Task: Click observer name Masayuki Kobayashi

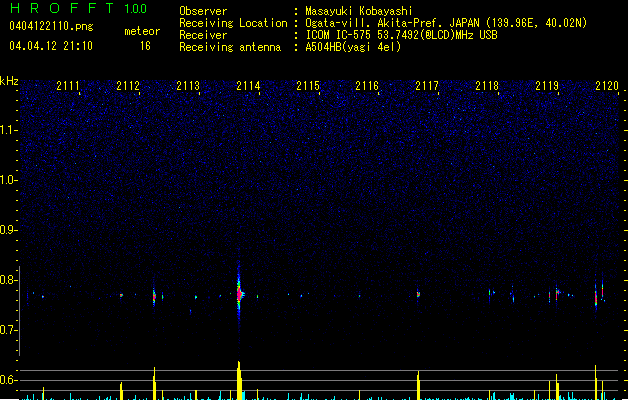Action: pyautogui.click(x=359, y=11)
